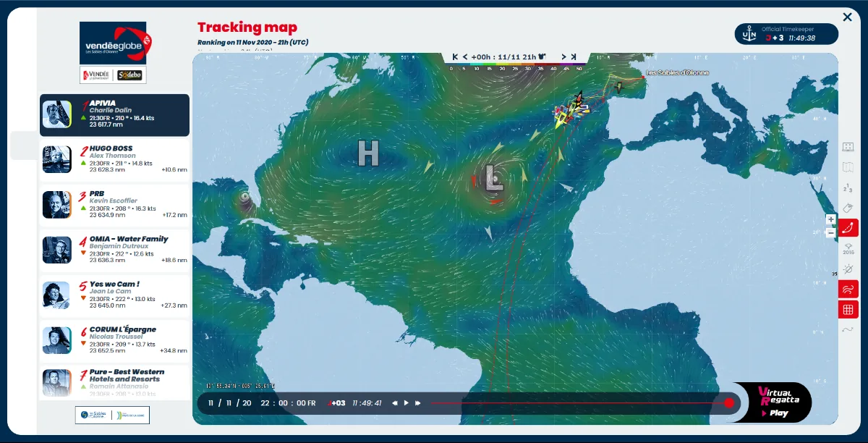
Task: Click the +00h : 11/11 21h label
Action: point(503,56)
